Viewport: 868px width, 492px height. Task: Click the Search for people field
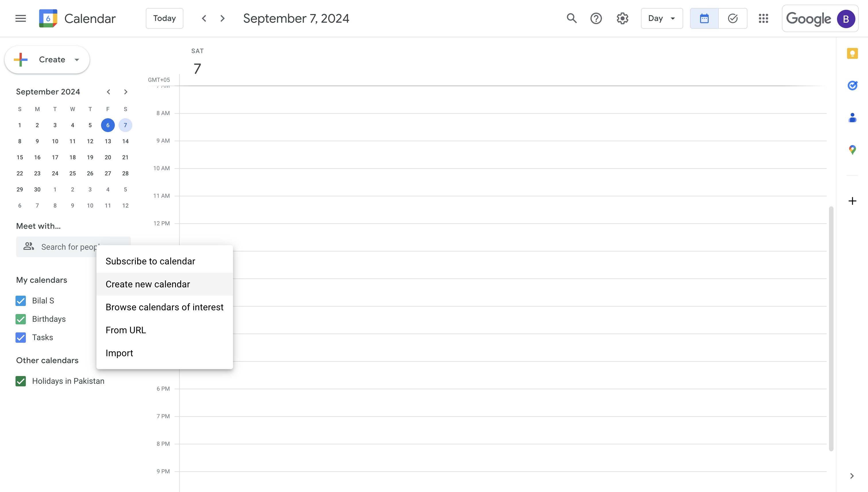[67, 247]
